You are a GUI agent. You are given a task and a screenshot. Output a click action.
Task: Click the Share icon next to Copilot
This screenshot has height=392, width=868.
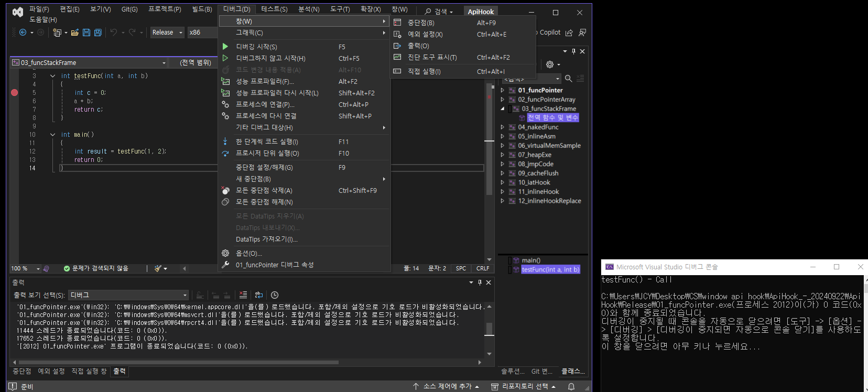(569, 32)
